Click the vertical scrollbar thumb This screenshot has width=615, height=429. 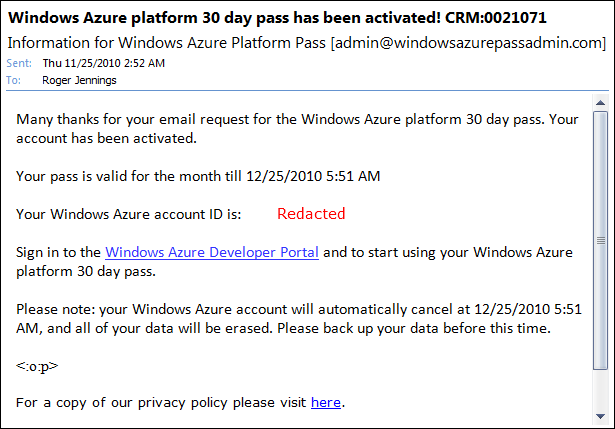(600, 240)
